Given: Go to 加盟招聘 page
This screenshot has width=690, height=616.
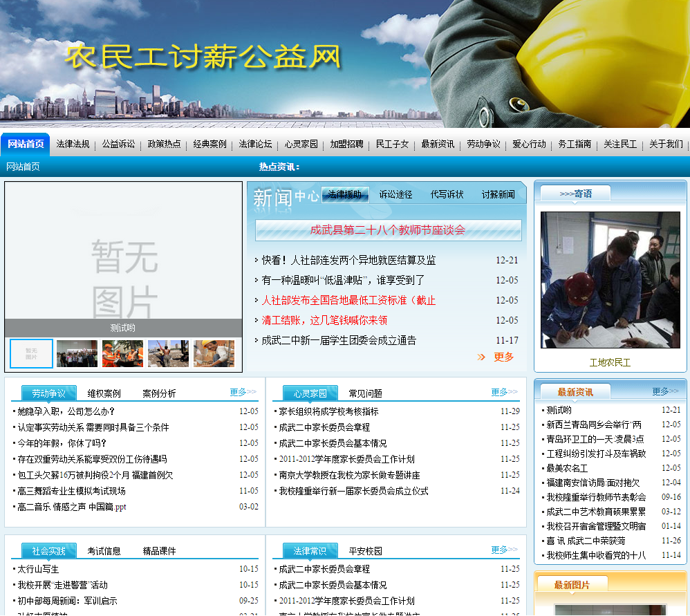Looking at the screenshot, I should pos(347,144).
